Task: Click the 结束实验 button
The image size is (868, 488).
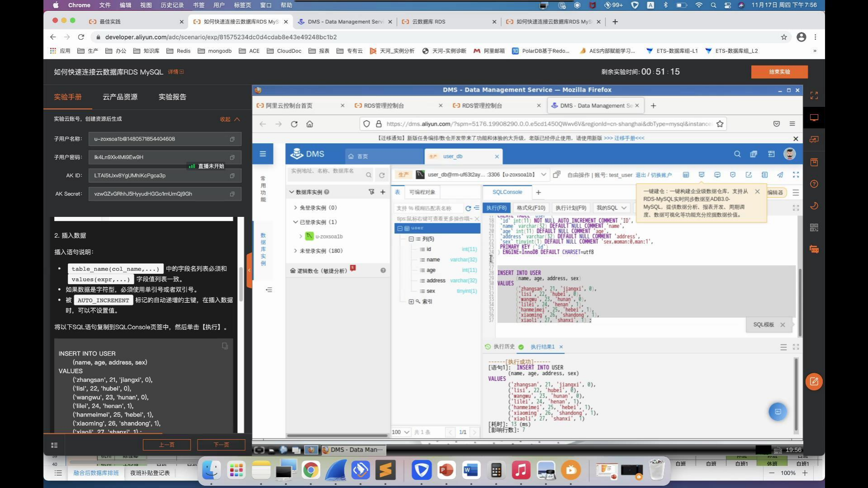Action: (779, 72)
